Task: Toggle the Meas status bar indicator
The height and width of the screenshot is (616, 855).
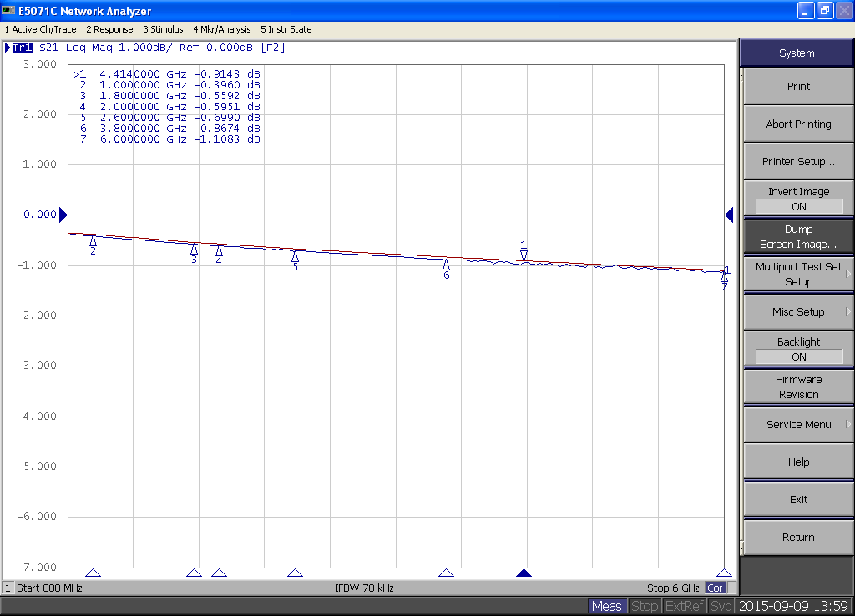Action: click(607, 606)
